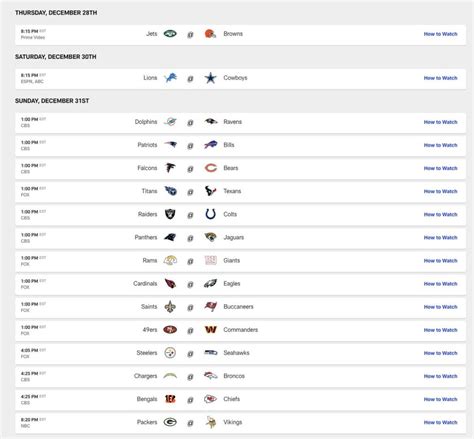Image resolution: width=474 pixels, height=439 pixels.
Task: Select the Eagles team name
Action: [232, 284]
